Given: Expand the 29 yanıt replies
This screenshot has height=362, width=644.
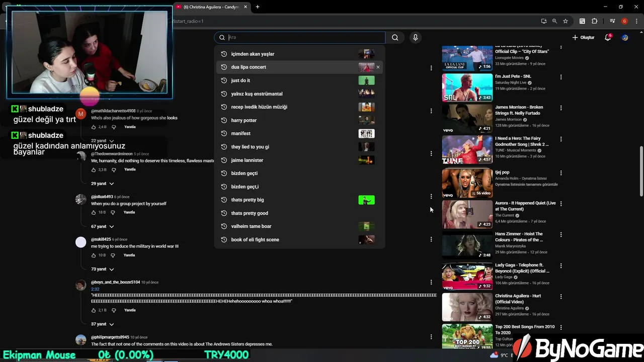Looking at the screenshot, I should 102,184.
